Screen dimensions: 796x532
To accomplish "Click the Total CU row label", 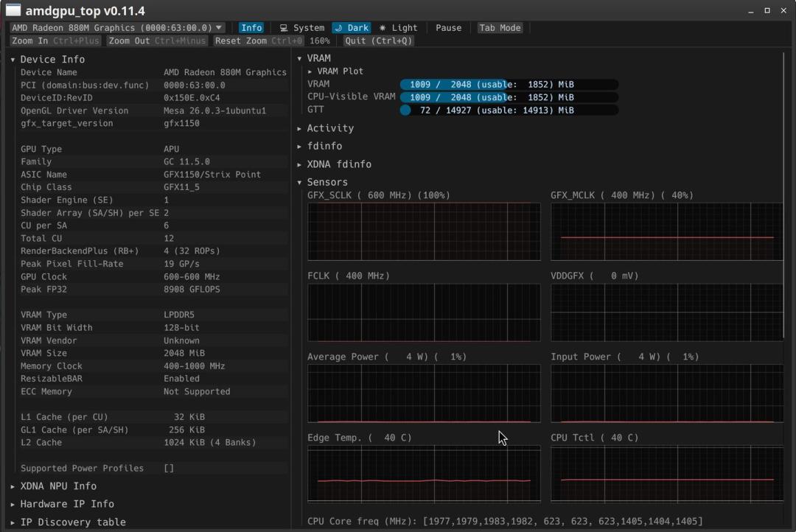I will click(41, 239).
